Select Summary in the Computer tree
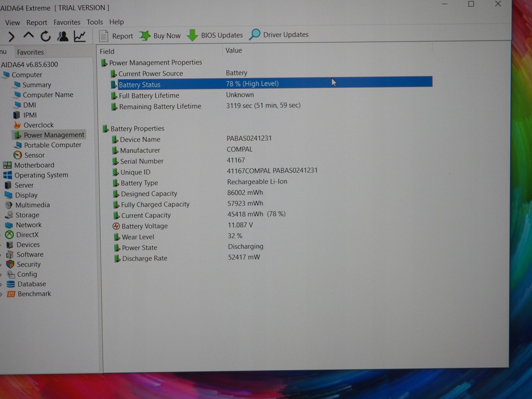 [37, 85]
